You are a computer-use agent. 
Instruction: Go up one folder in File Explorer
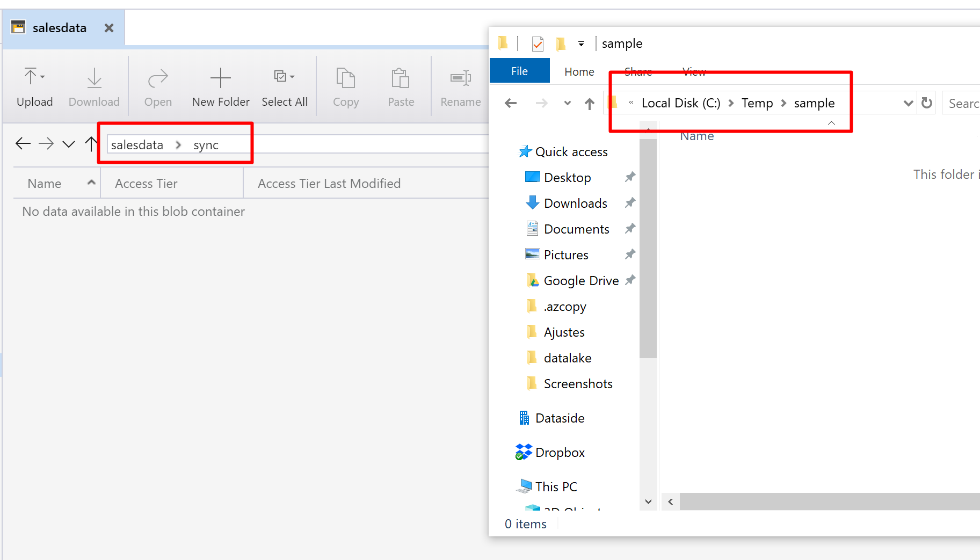590,104
